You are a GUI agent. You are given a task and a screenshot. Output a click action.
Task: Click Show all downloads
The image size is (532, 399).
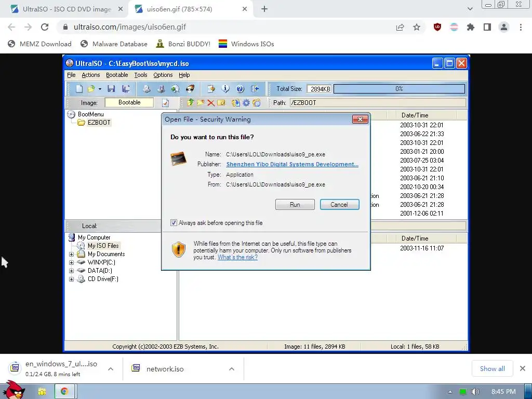click(x=493, y=369)
